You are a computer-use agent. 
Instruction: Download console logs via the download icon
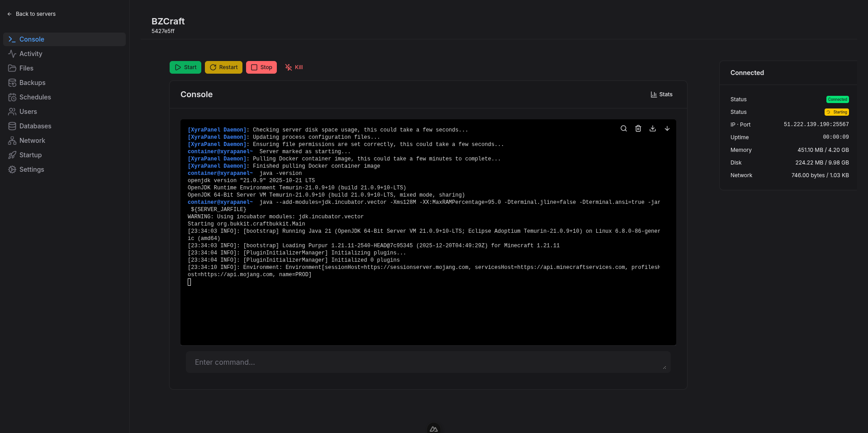coord(653,128)
